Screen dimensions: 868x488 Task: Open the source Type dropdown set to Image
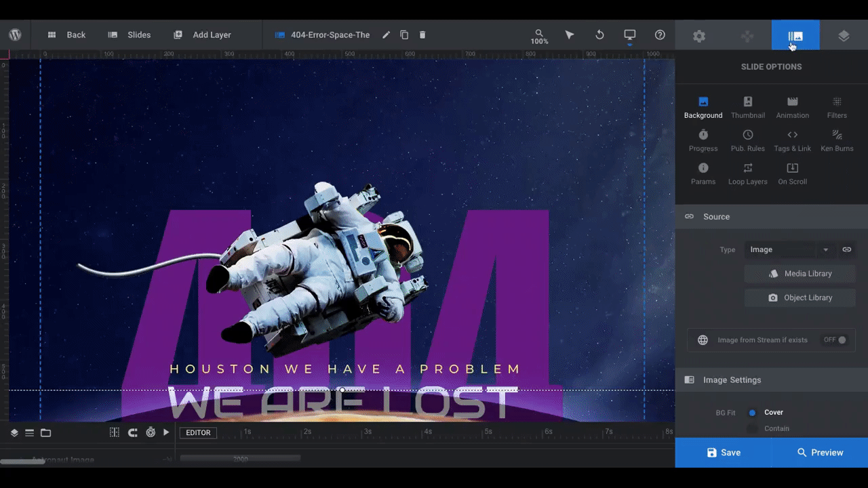(x=789, y=249)
